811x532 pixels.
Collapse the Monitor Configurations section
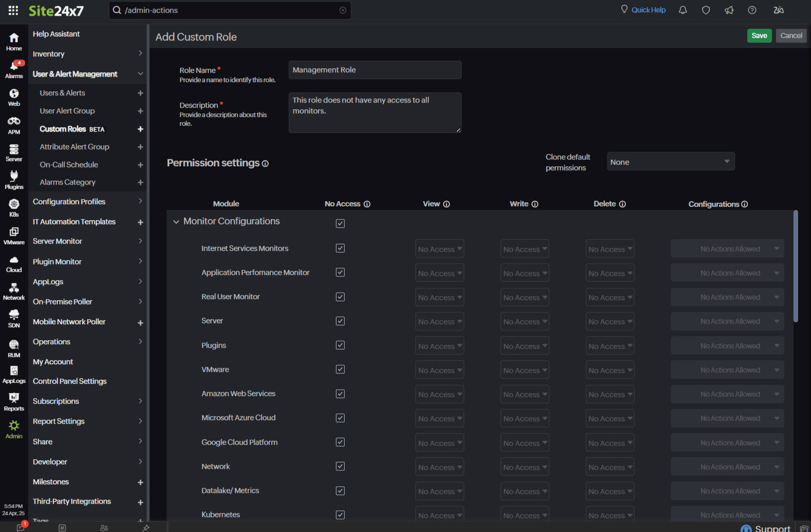(x=176, y=222)
